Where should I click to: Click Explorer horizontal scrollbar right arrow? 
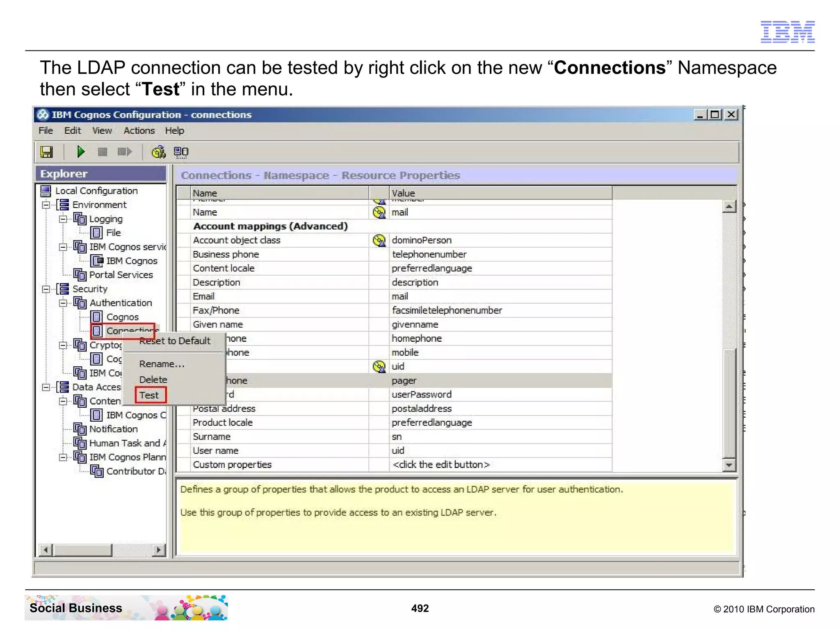point(158,550)
